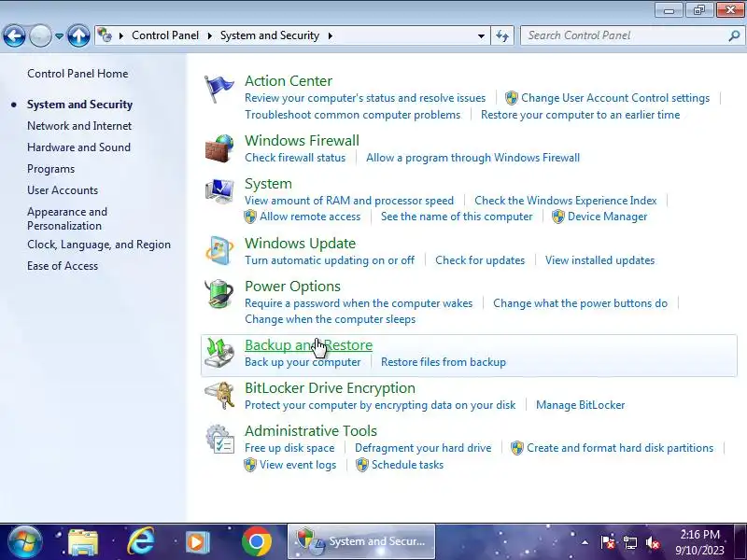
Task: Click Restore files from backup
Action: point(444,362)
